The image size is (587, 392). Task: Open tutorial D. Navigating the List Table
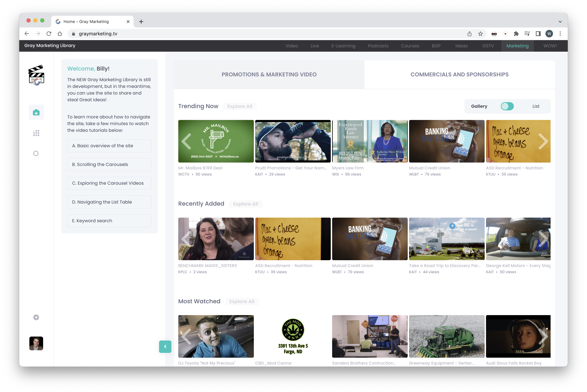click(x=109, y=202)
